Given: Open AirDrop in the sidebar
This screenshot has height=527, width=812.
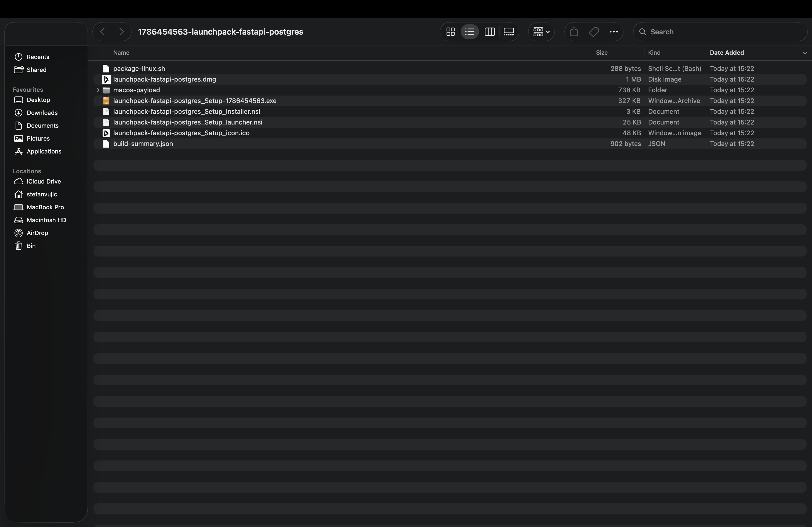Looking at the screenshot, I should coord(31,233).
